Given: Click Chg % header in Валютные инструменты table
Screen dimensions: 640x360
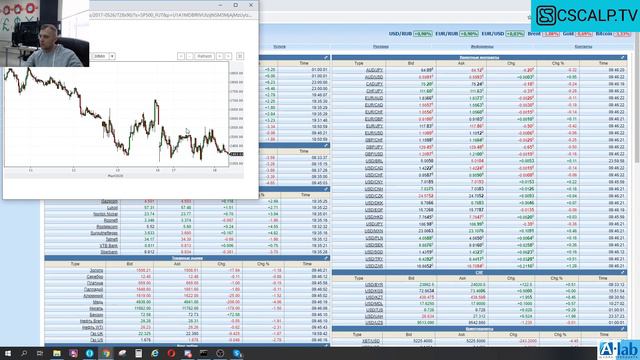Looking at the screenshot, I should (x=558, y=63).
